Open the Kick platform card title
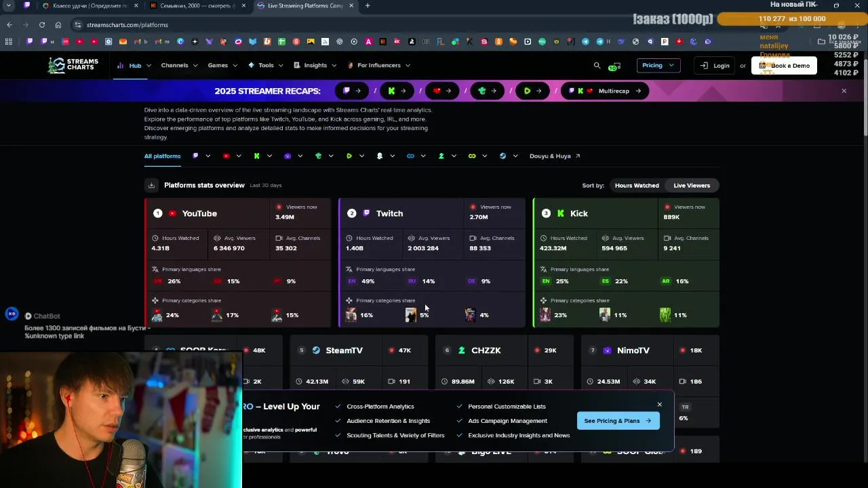This screenshot has width=868, height=488. pos(579,213)
